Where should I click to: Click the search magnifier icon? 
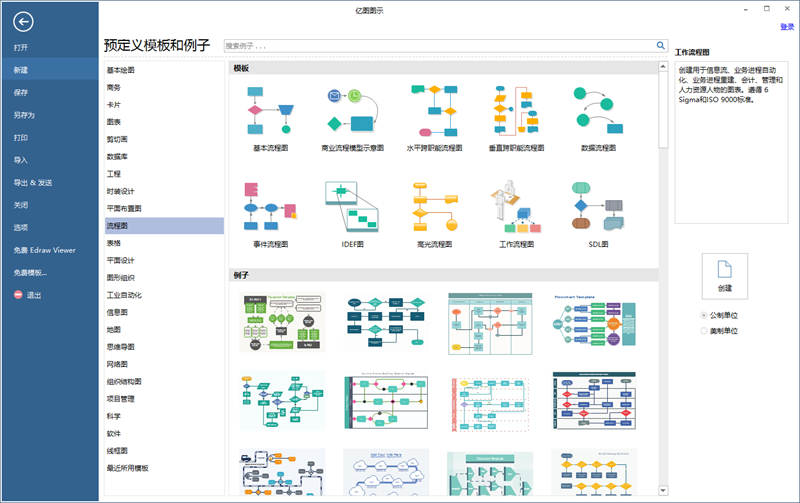pyautogui.click(x=660, y=45)
